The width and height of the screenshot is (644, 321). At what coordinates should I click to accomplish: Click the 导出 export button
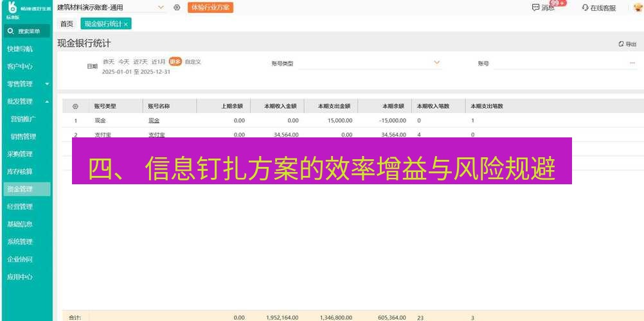click(x=627, y=44)
